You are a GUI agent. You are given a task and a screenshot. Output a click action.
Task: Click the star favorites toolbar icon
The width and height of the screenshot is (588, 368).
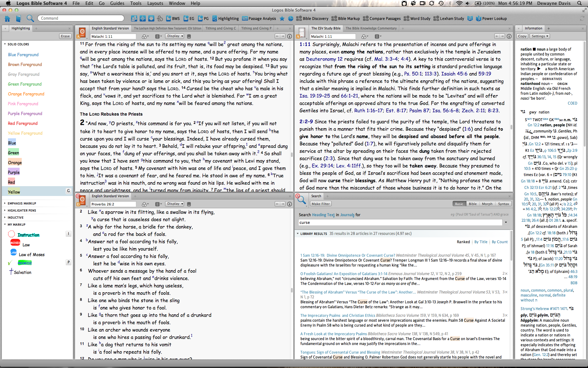[x=282, y=18]
